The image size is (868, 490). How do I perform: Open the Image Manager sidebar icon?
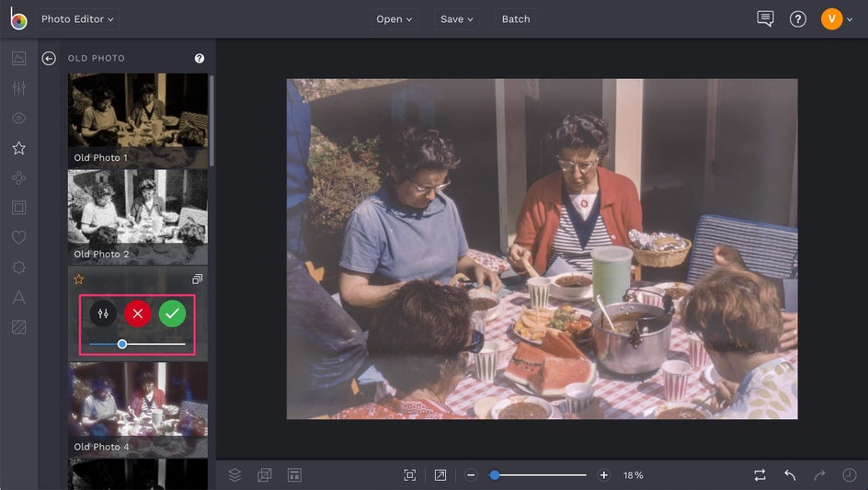[x=18, y=58]
